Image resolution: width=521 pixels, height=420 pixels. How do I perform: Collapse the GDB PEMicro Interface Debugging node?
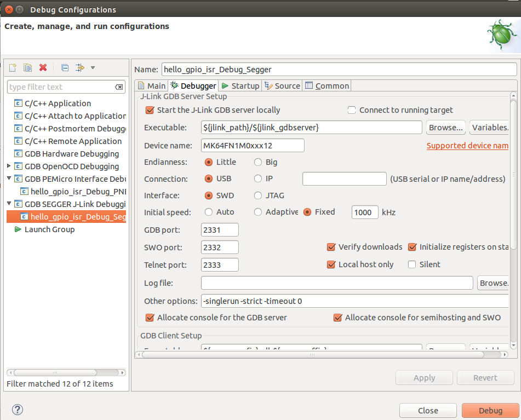click(x=9, y=179)
